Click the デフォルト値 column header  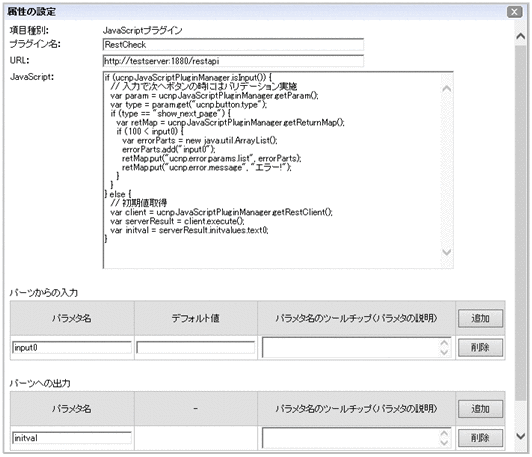[195, 318]
